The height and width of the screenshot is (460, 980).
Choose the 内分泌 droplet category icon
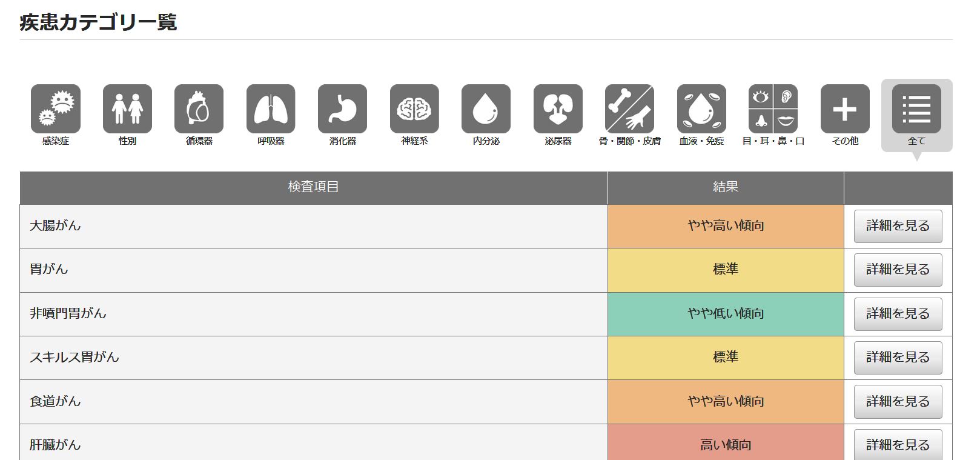[x=486, y=109]
